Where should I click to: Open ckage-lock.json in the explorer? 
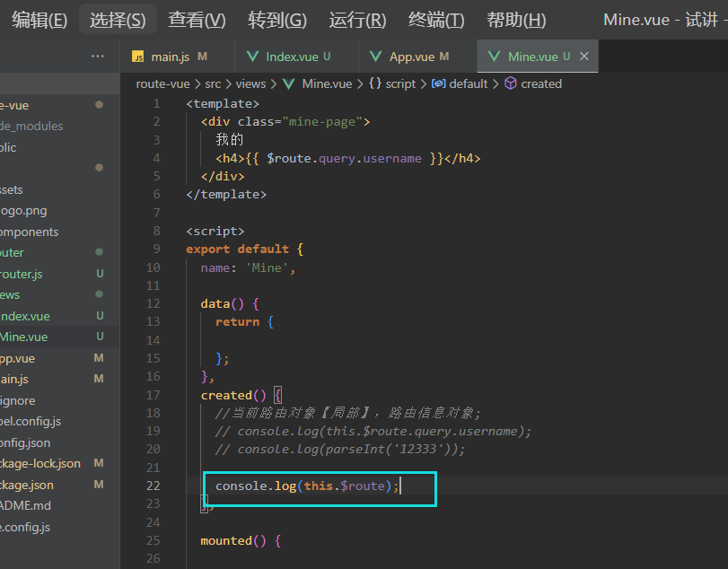click(x=59, y=464)
